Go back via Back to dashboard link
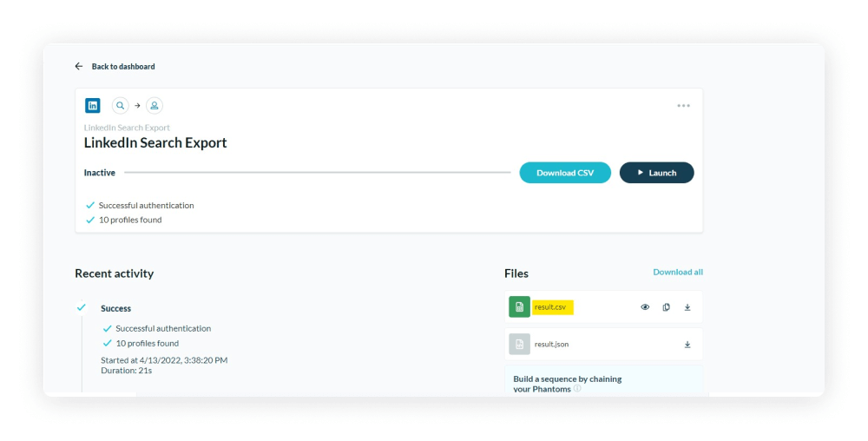Viewport: 868px width, 441px height. coord(123,66)
